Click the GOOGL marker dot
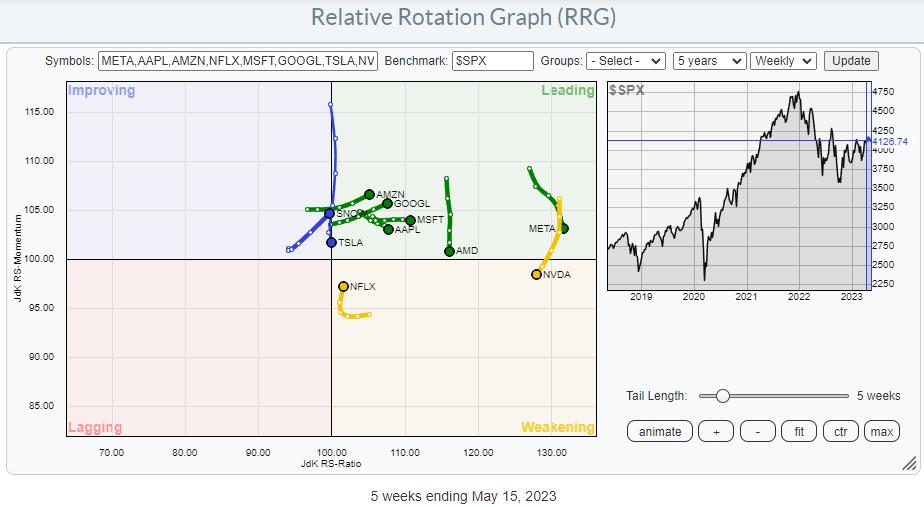Viewport: 924px width, 507px height. [387, 204]
